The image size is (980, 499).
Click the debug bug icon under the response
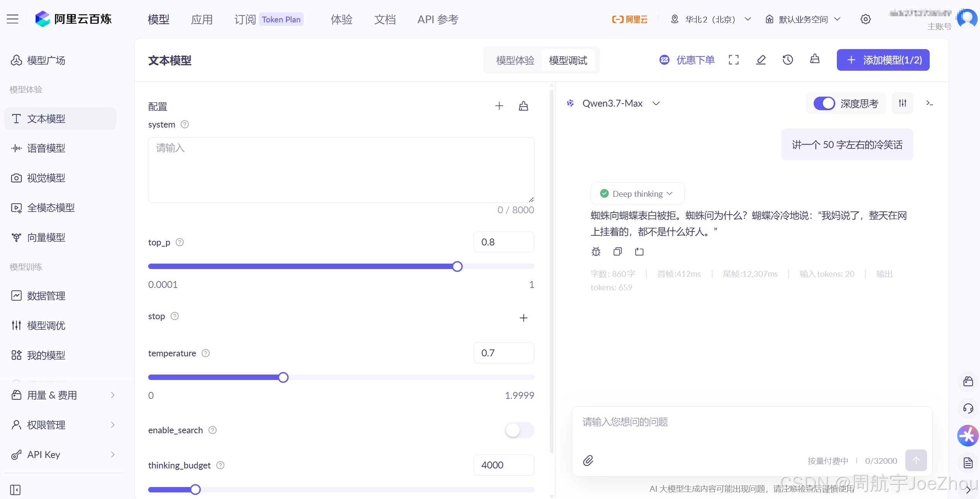coord(596,252)
